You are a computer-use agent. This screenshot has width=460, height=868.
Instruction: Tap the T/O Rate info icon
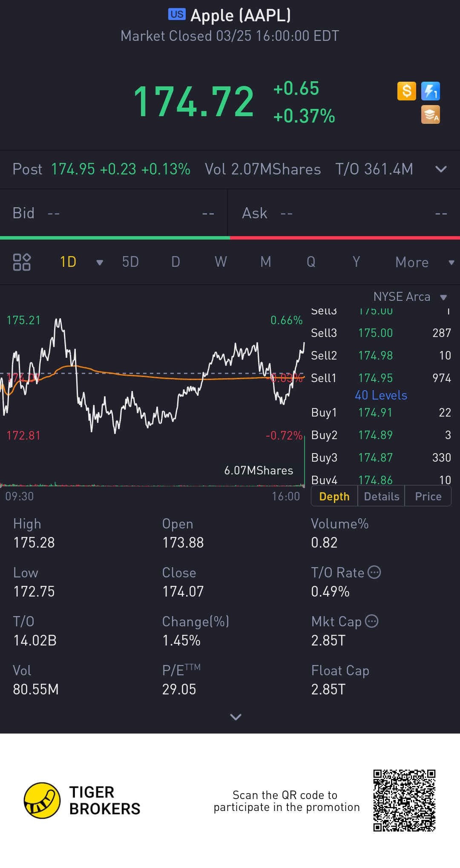pyautogui.click(x=374, y=572)
